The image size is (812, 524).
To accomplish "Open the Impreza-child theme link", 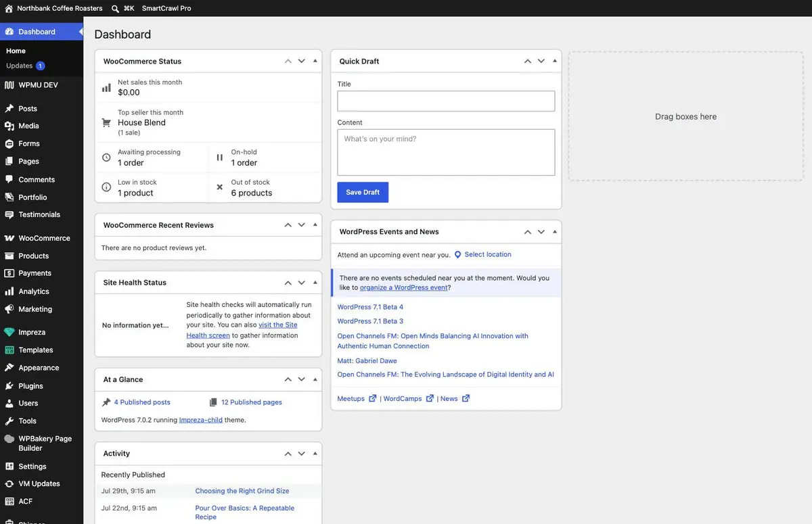I will coord(200,420).
